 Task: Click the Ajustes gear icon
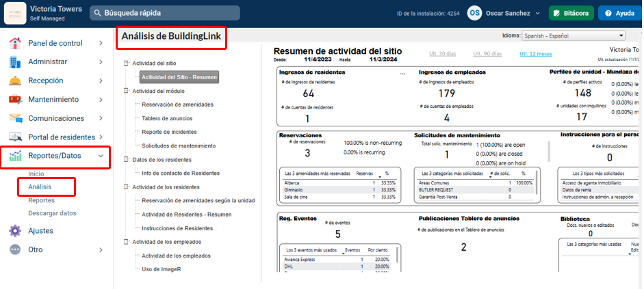[x=15, y=231]
